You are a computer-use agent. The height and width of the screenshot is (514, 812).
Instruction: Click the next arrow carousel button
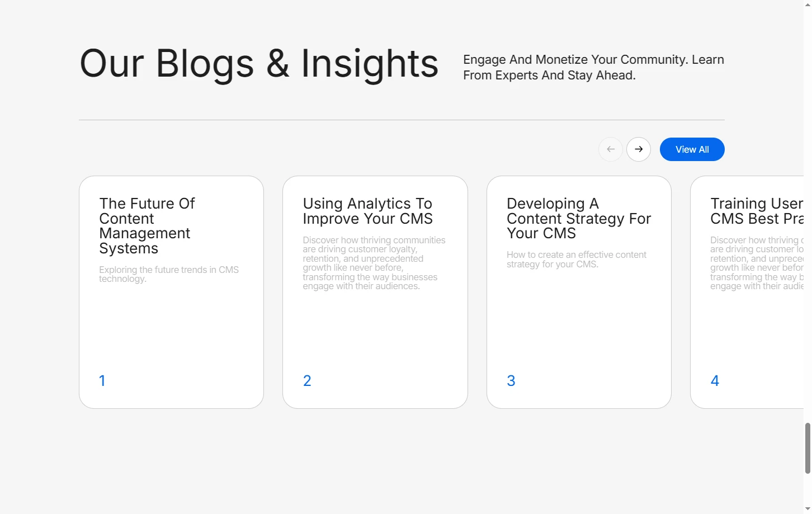[638, 149]
